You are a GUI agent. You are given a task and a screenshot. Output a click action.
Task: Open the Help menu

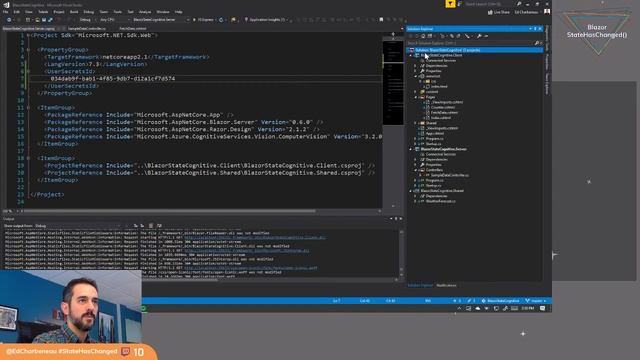[x=178, y=12]
